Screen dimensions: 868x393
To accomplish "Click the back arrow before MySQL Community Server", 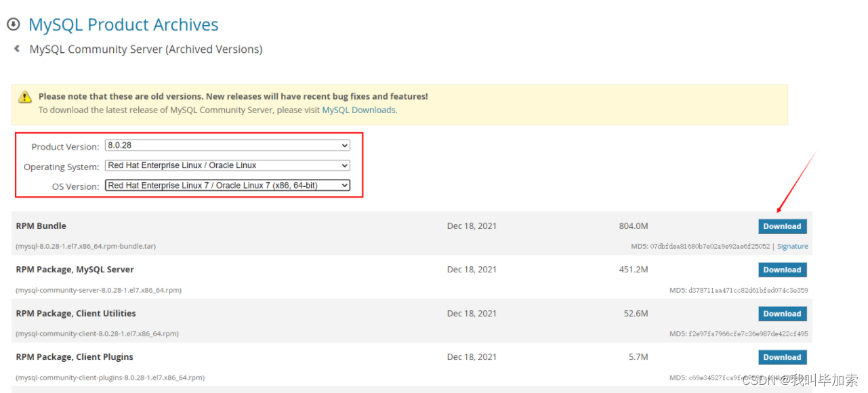I will tap(17, 49).
